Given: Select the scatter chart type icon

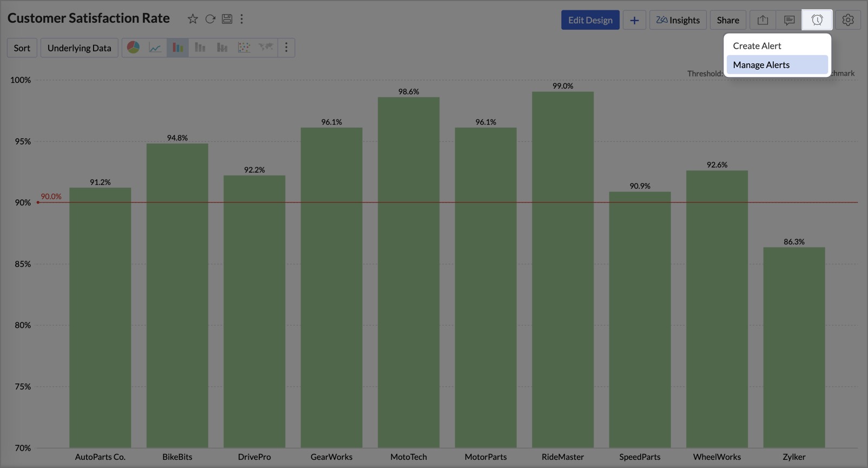Looking at the screenshot, I should coord(244,48).
